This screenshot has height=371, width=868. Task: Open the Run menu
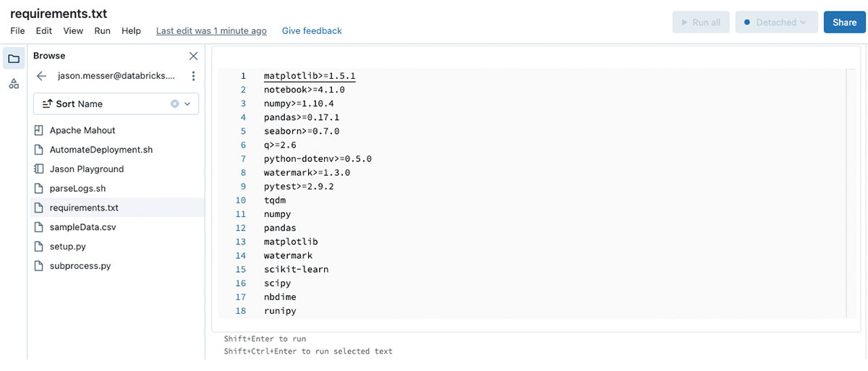pos(102,31)
